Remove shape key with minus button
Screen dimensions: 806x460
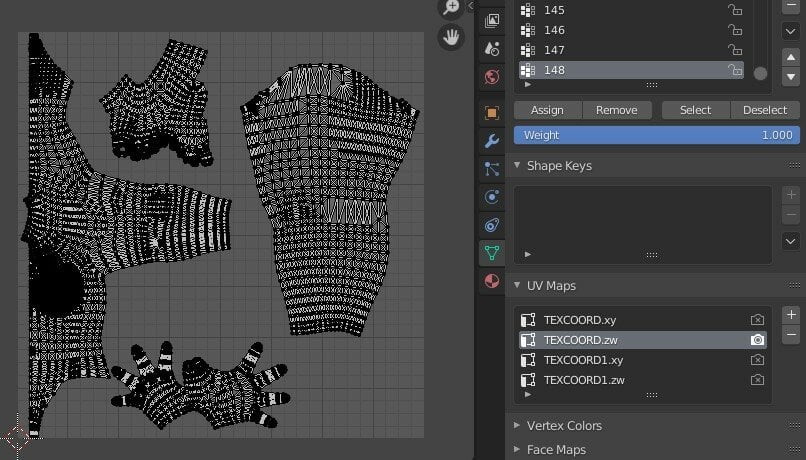791,215
